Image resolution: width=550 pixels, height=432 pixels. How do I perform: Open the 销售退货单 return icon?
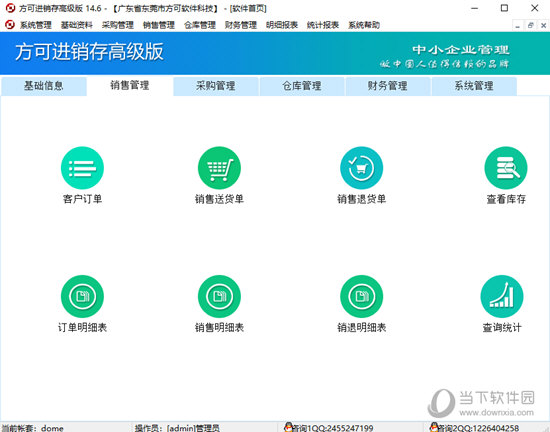(x=361, y=168)
